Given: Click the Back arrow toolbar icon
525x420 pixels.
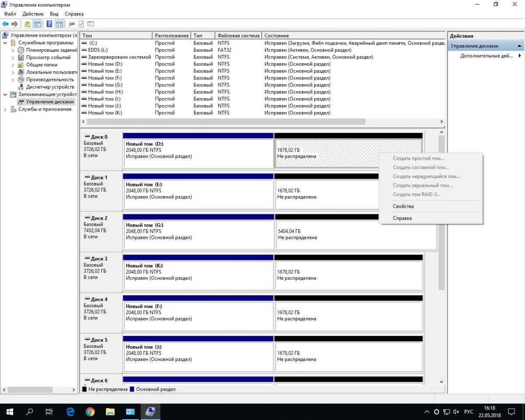Looking at the screenshot, I should [5, 24].
